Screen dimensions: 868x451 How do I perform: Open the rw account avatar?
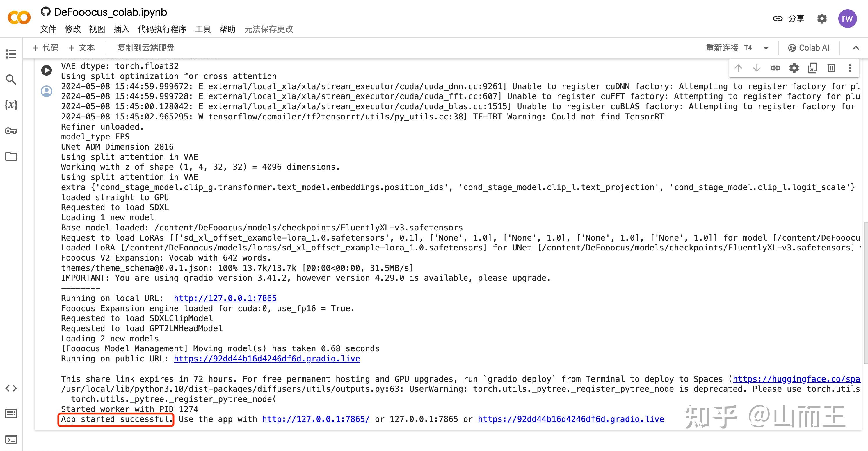pos(847,19)
